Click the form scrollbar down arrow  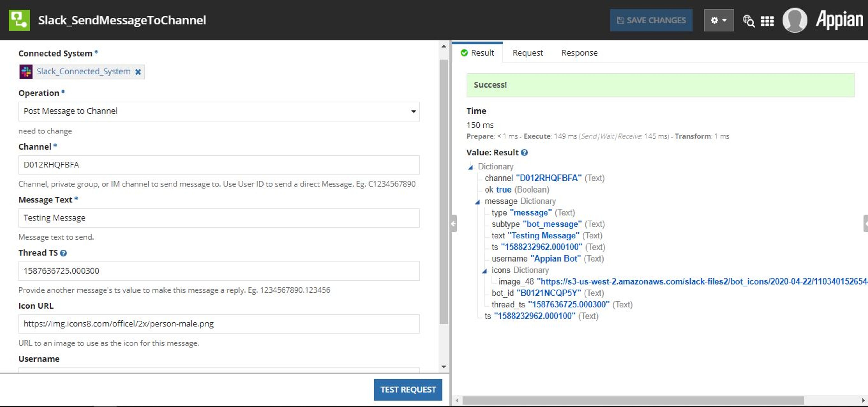[x=444, y=367]
